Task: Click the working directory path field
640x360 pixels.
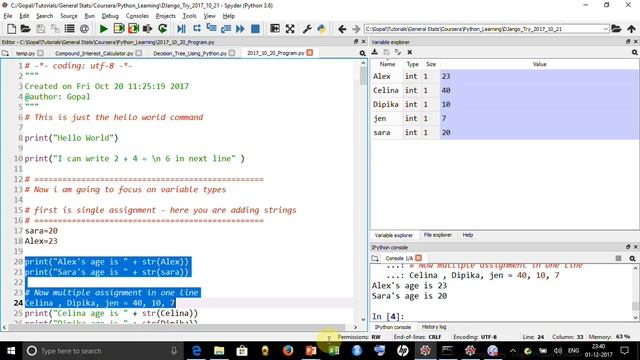Action: (x=483, y=29)
